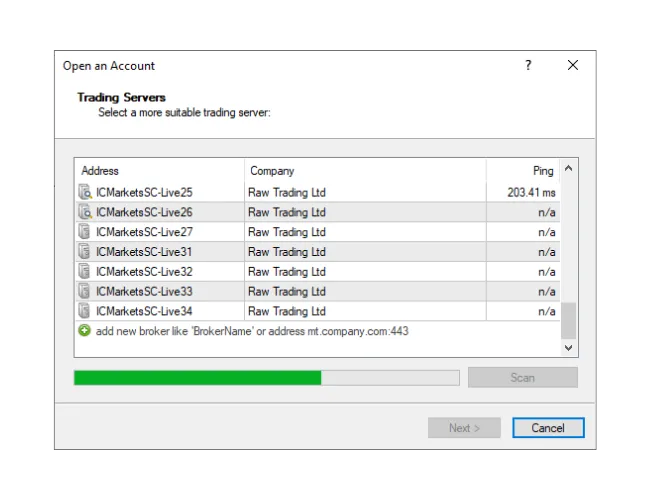This screenshot has height=500, width=650.
Task: Click the server icon beside ICMarketsSC-Live27
Action: click(x=85, y=232)
